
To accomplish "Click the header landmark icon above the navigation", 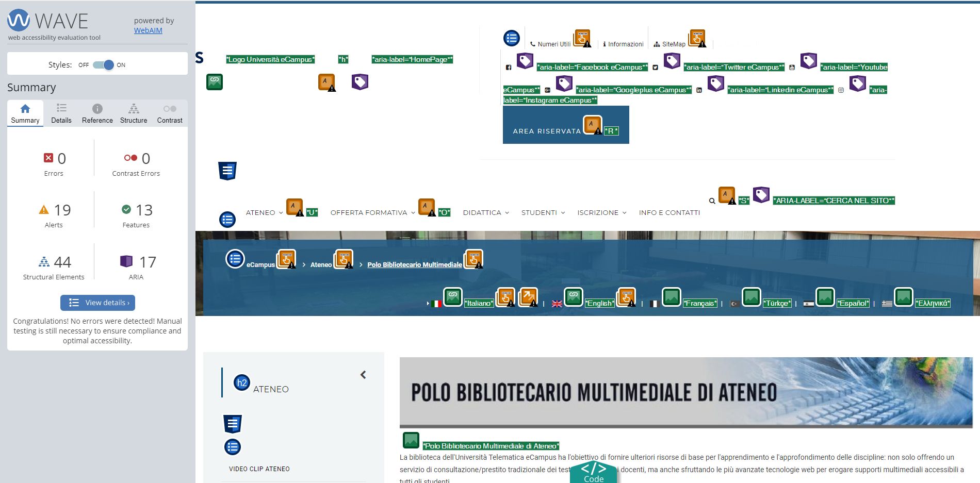I will click(x=227, y=171).
